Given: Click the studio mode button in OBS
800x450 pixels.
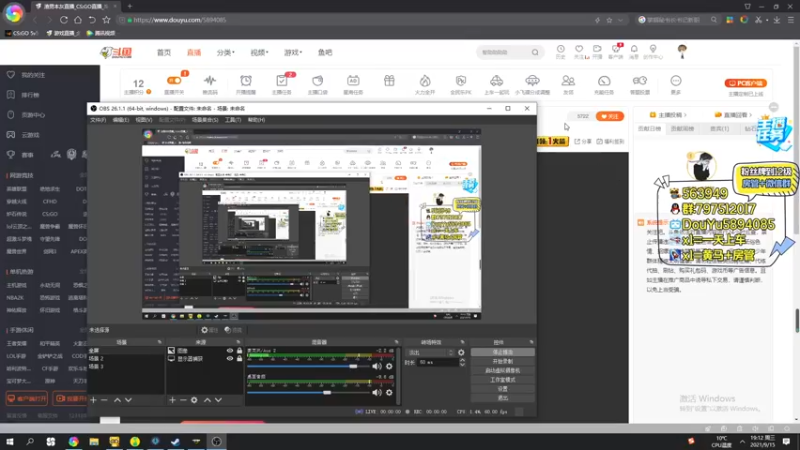Looking at the screenshot, I should [503, 380].
